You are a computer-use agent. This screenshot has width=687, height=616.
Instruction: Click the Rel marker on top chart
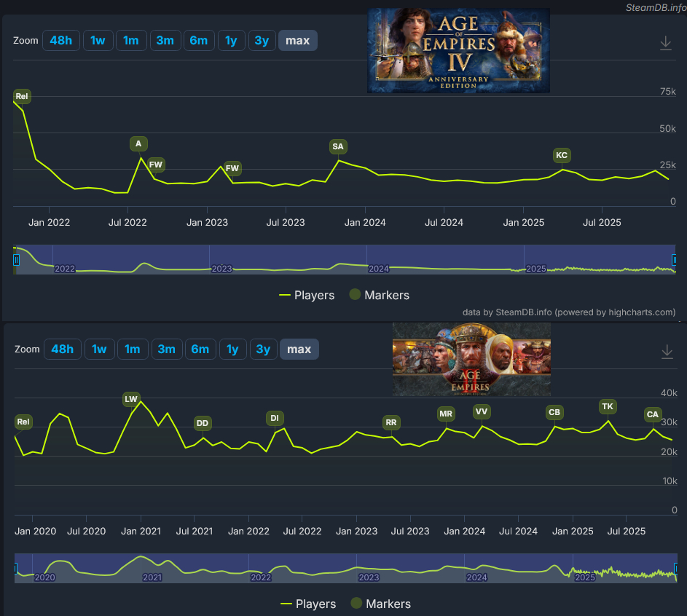click(22, 96)
